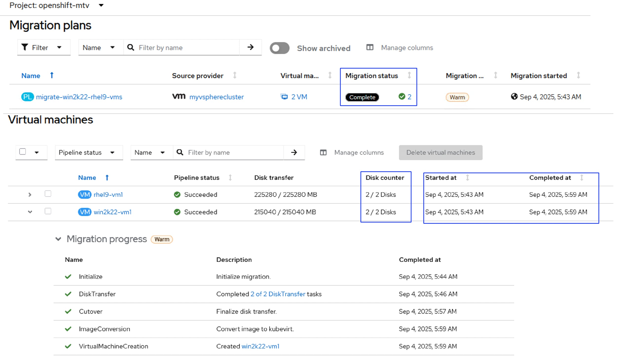
Task: Sort by Completed at column icon
Action: 582,178
